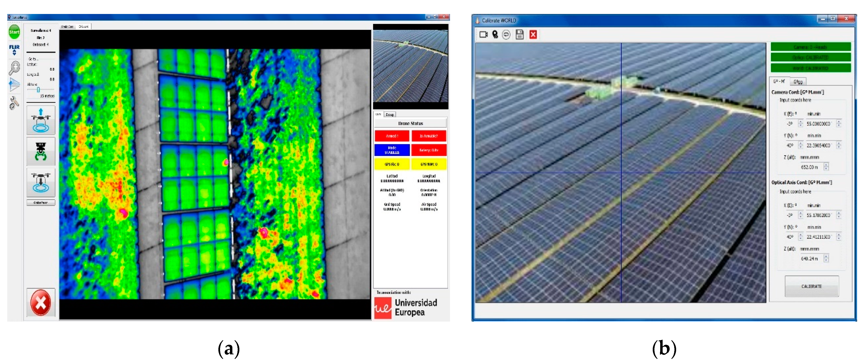This screenshot has width=868, height=364.
Task: Increment camera X degrees spinner
Action: pyautogui.click(x=801, y=122)
